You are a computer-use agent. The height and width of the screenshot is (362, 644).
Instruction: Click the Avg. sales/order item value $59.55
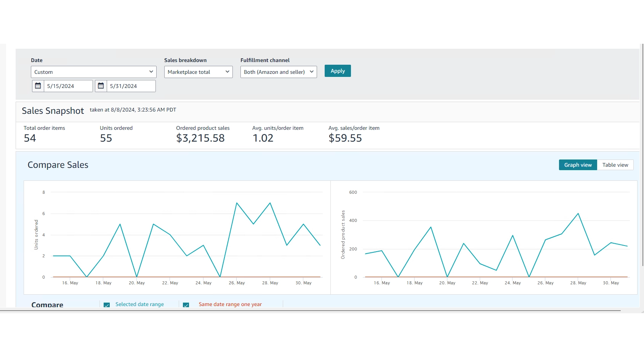[345, 138]
